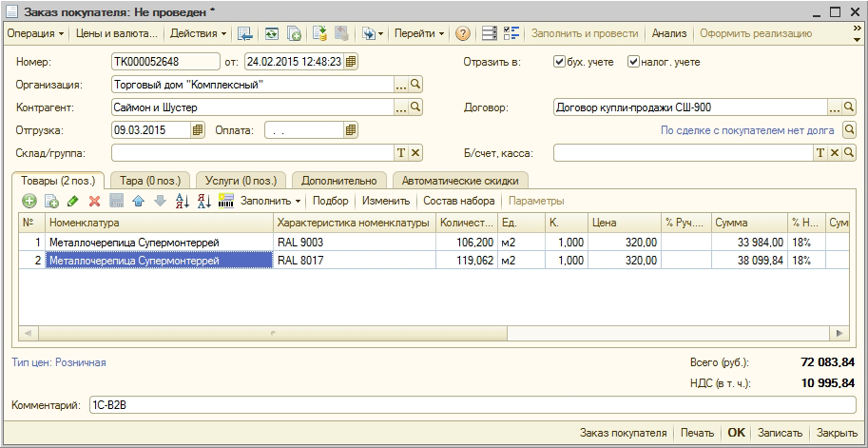The width and height of the screenshot is (868, 448).
Task: Click the find-in-list icon in top toolbar
Action: pyautogui.click(x=244, y=34)
